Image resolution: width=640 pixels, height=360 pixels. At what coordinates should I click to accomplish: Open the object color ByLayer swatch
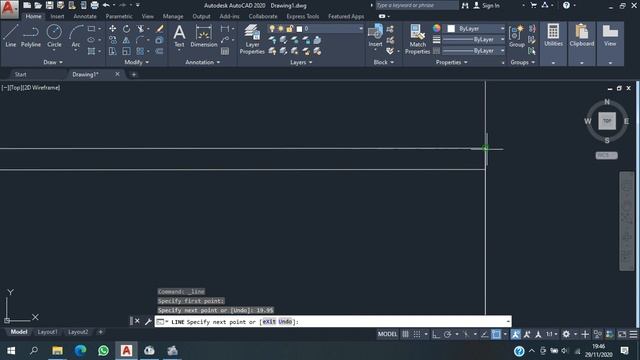coord(451,29)
